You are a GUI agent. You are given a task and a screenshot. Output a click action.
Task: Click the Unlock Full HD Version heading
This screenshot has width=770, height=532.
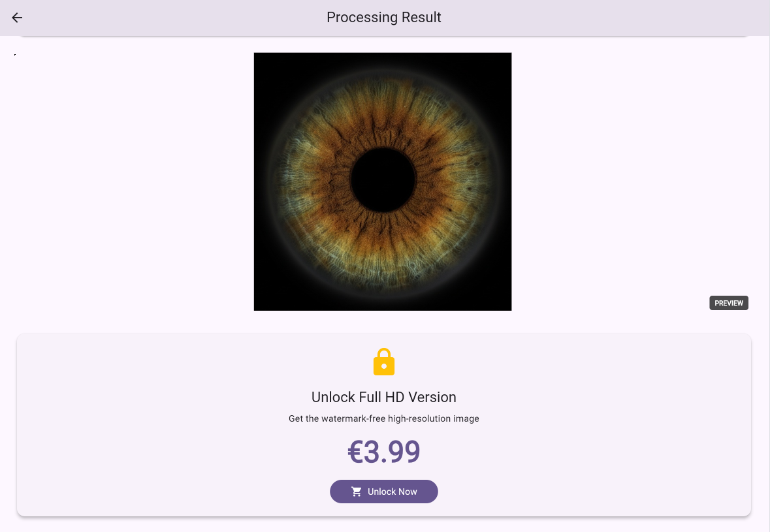point(384,398)
